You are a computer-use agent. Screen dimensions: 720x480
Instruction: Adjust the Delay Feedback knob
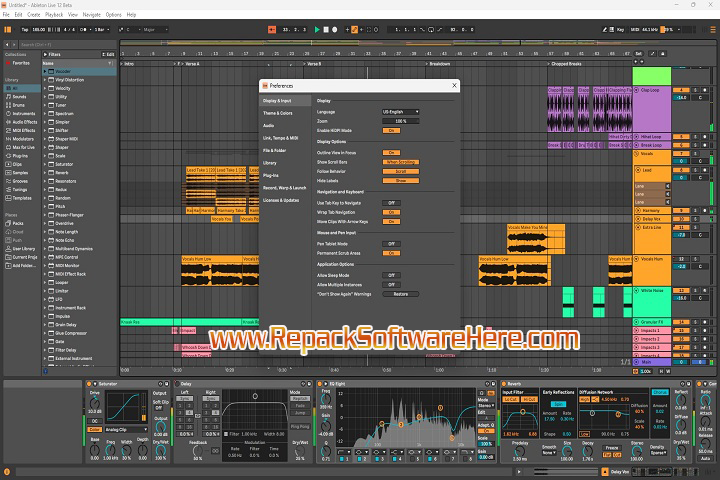[x=198, y=452]
